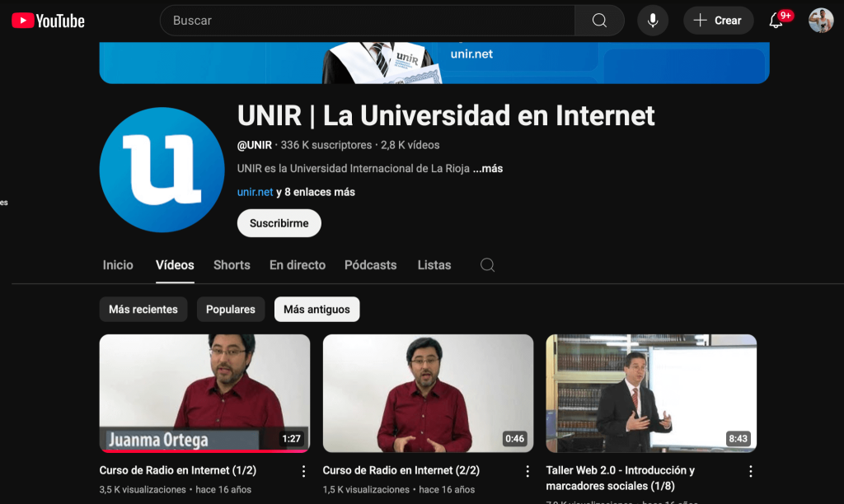Click the channel title UNIR | La Universidad en Internet
This screenshot has height=504, width=844.
point(446,115)
